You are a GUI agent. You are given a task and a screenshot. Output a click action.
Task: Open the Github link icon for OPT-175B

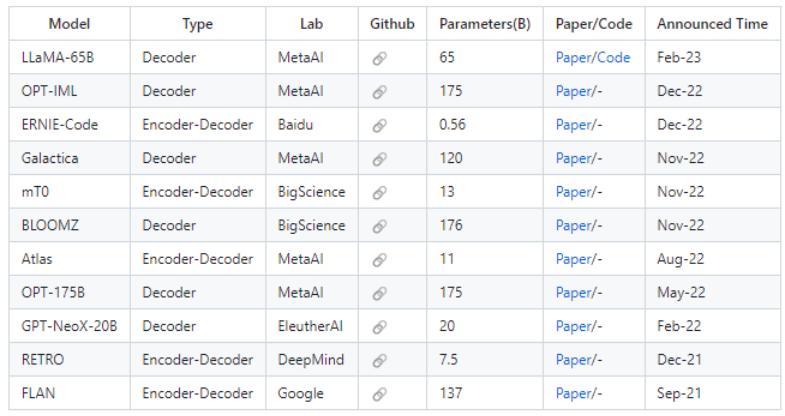click(x=379, y=293)
